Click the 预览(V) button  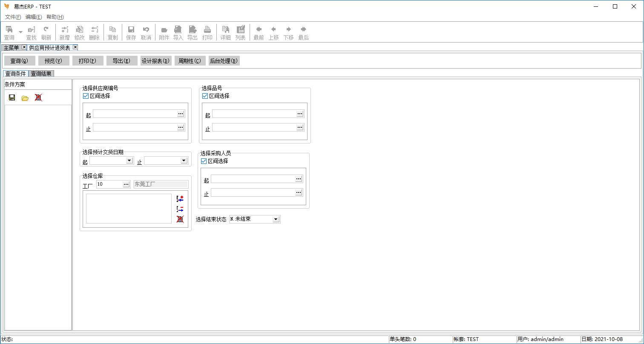pos(54,61)
